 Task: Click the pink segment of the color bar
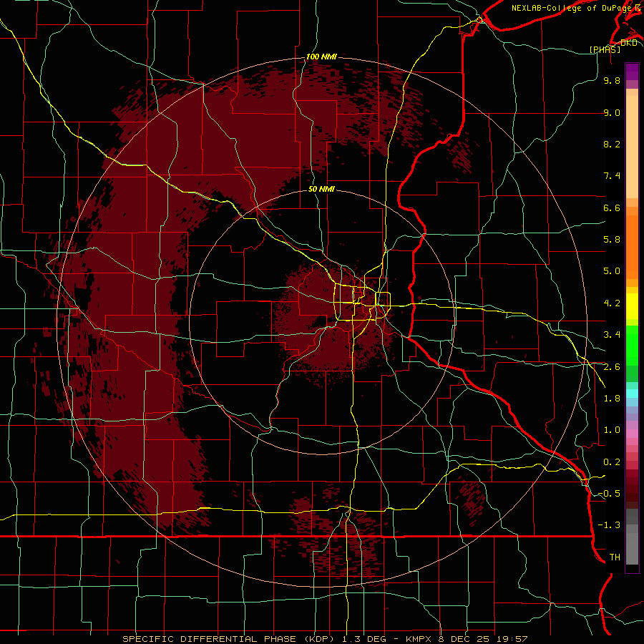tap(632, 434)
